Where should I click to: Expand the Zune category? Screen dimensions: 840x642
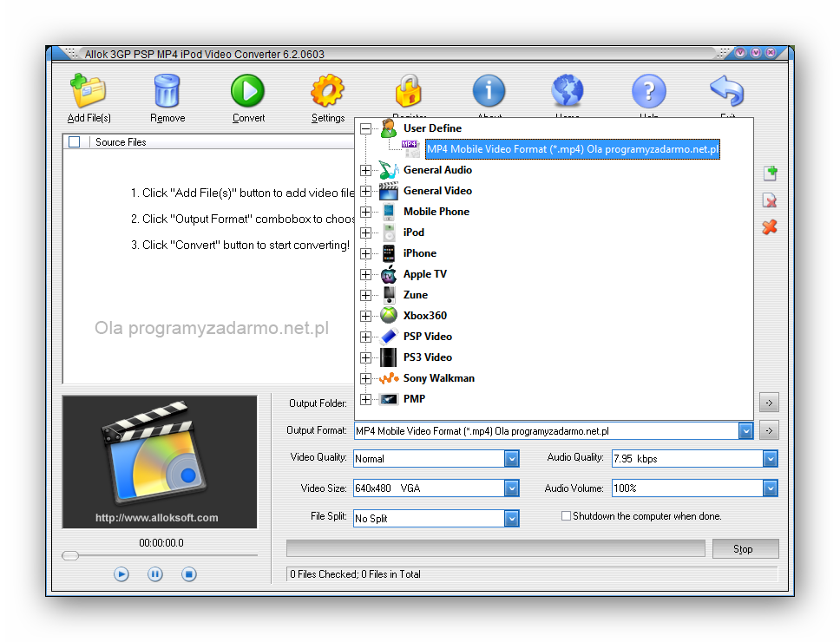366,295
